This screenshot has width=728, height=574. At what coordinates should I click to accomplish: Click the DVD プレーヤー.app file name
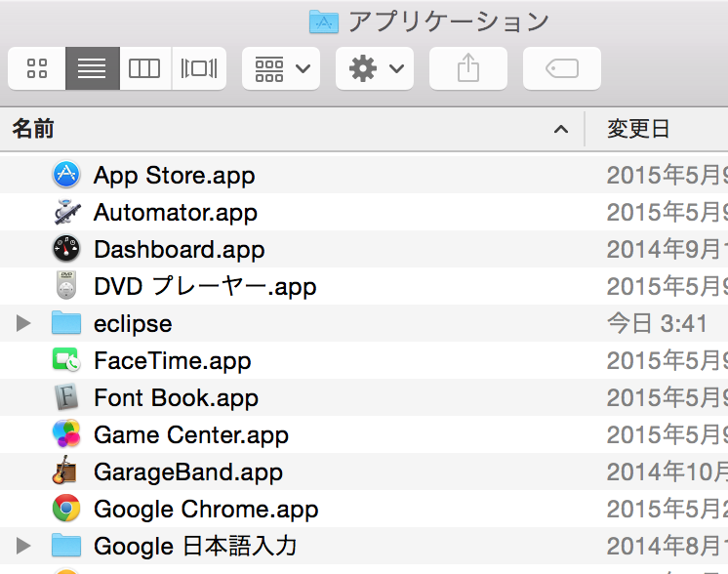coord(205,287)
